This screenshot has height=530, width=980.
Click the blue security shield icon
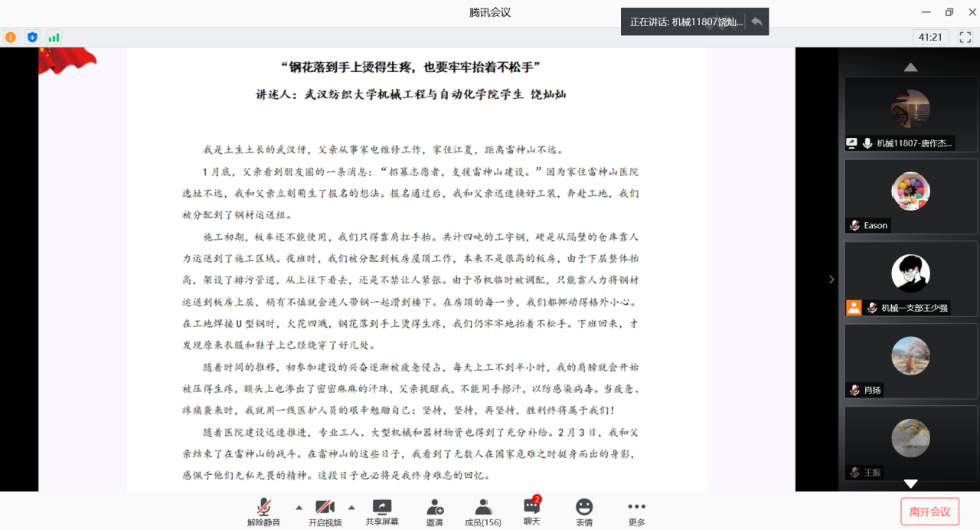(x=32, y=37)
